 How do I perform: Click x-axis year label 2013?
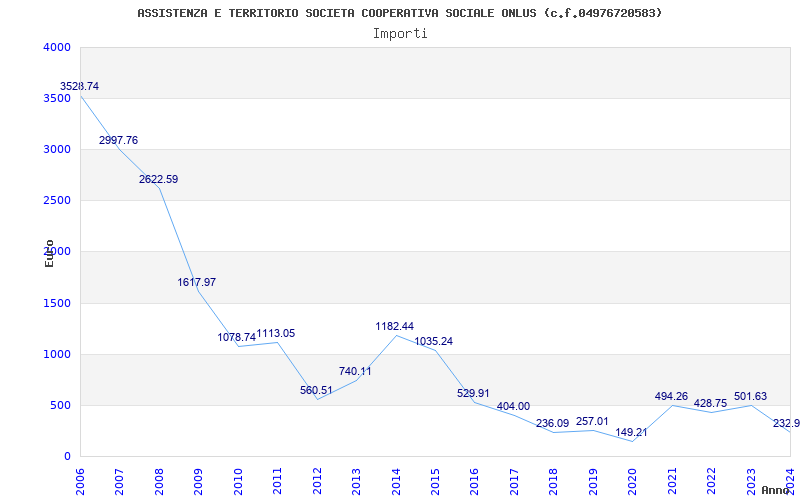tap(356, 482)
